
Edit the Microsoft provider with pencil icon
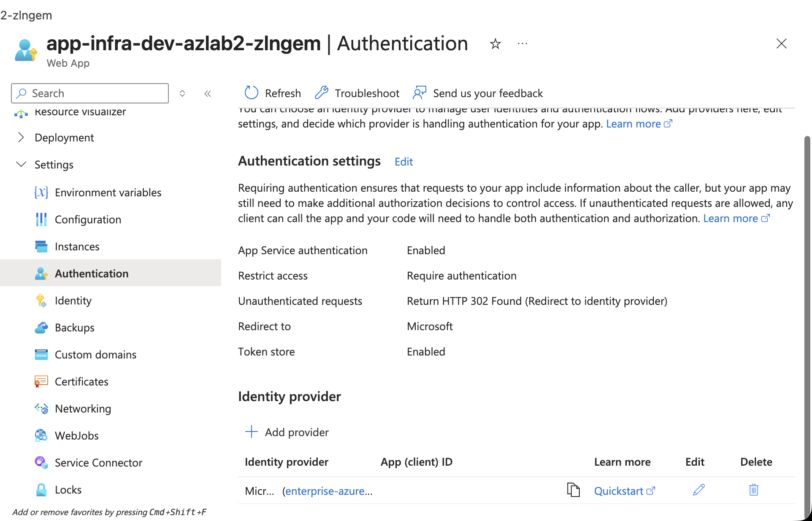[699, 490]
